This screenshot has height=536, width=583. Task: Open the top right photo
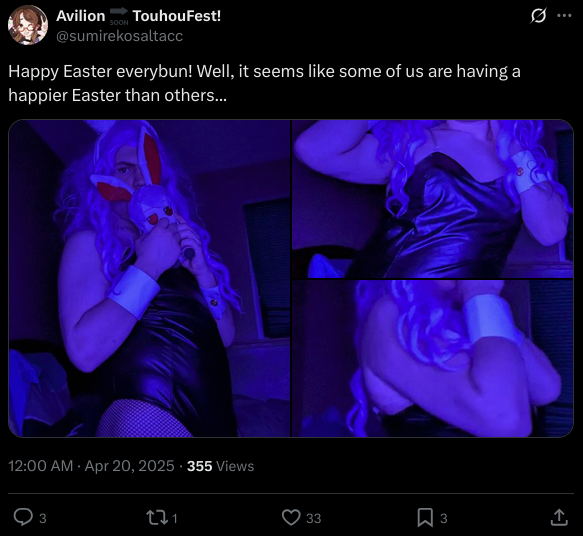(433, 199)
